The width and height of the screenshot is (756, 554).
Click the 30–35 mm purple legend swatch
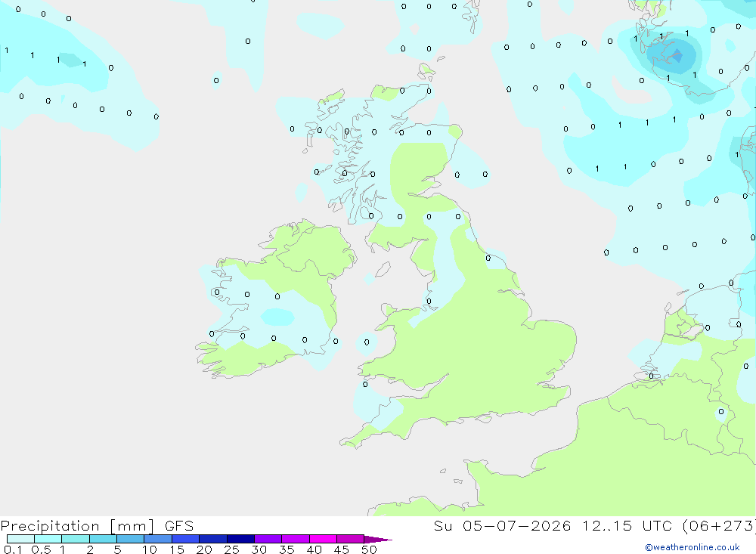pos(268,539)
